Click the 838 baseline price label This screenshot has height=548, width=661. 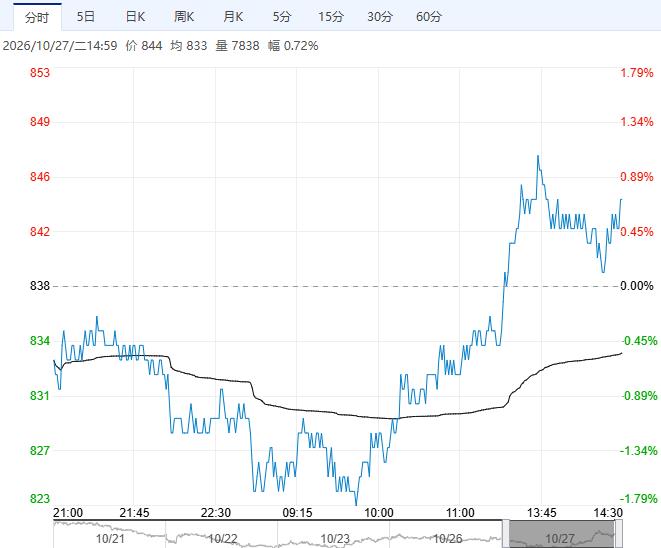(x=40, y=286)
